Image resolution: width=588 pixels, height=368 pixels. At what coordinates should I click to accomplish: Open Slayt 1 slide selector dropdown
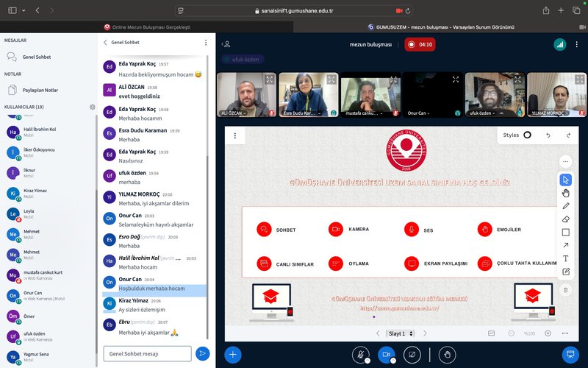tap(401, 333)
